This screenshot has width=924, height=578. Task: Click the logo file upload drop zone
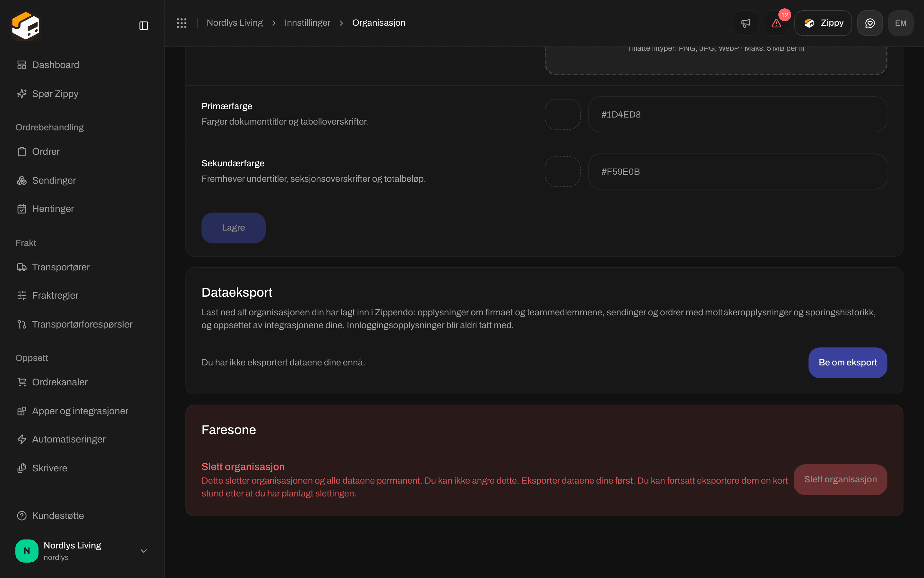click(x=716, y=60)
